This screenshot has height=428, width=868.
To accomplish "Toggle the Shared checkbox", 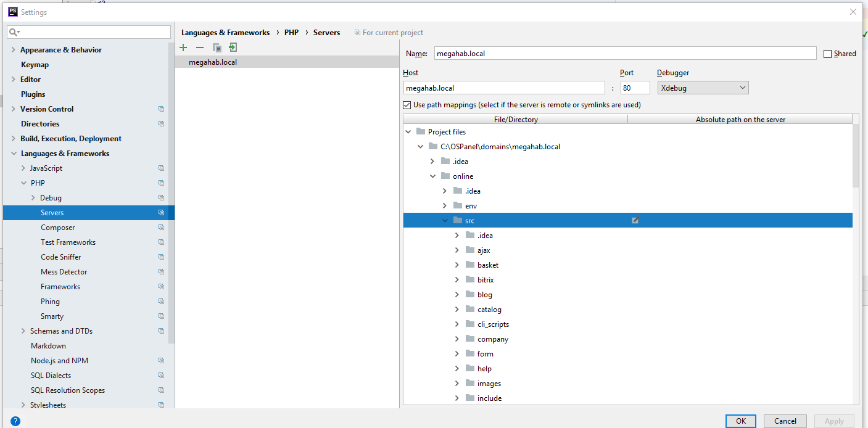I will [x=828, y=54].
